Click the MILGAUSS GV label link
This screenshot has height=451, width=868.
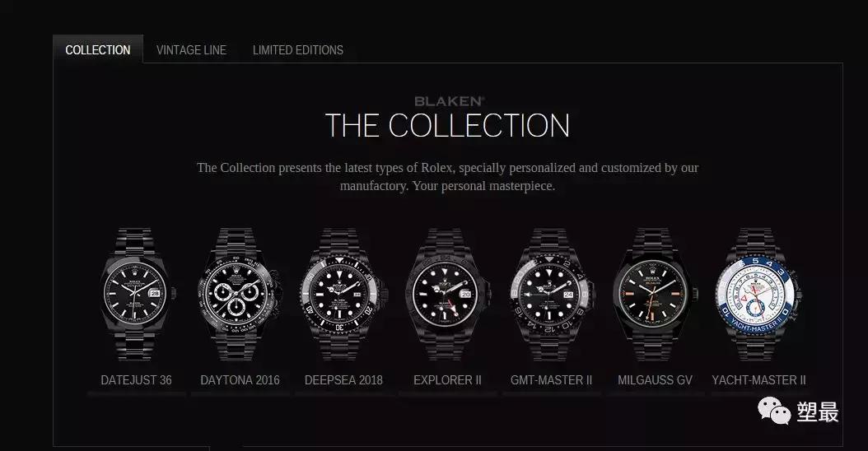pos(655,380)
